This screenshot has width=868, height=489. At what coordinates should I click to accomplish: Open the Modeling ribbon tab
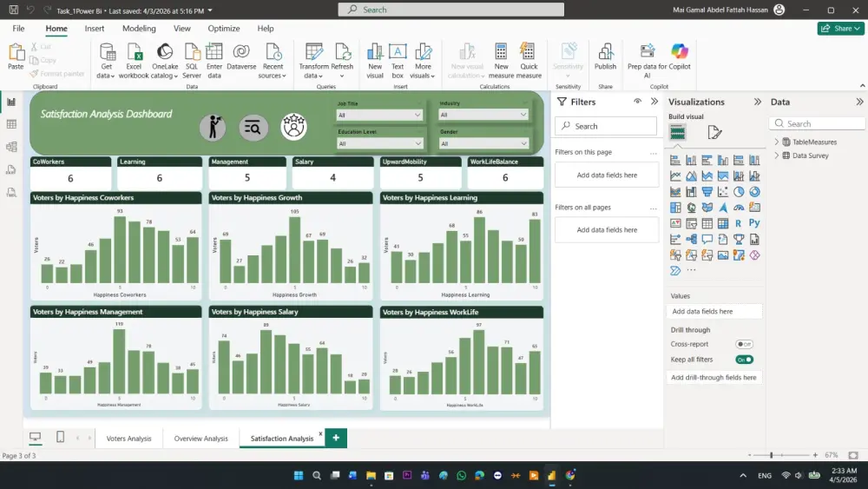pyautogui.click(x=139, y=29)
